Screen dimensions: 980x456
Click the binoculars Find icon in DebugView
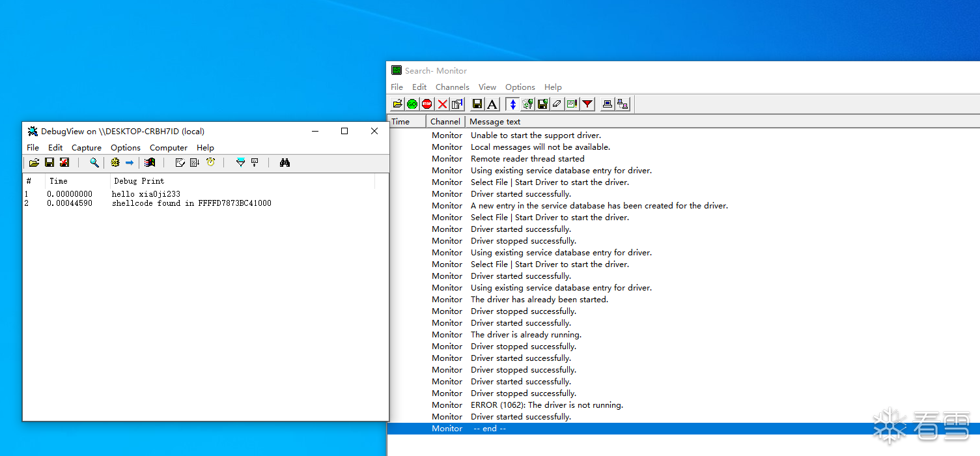coord(285,162)
